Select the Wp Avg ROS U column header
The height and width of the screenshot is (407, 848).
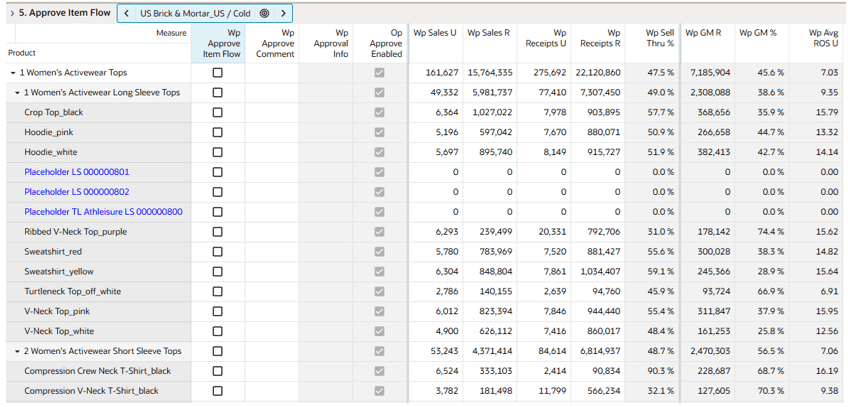click(817, 43)
